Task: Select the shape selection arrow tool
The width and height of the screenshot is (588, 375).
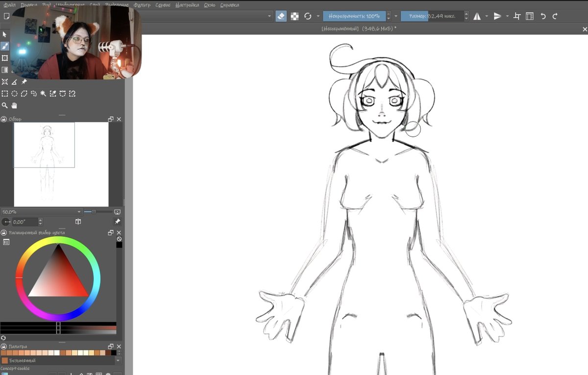Action: point(5,34)
